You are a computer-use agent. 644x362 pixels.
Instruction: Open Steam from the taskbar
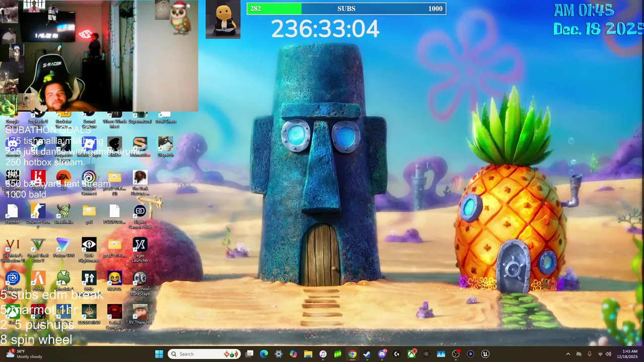[367, 354]
